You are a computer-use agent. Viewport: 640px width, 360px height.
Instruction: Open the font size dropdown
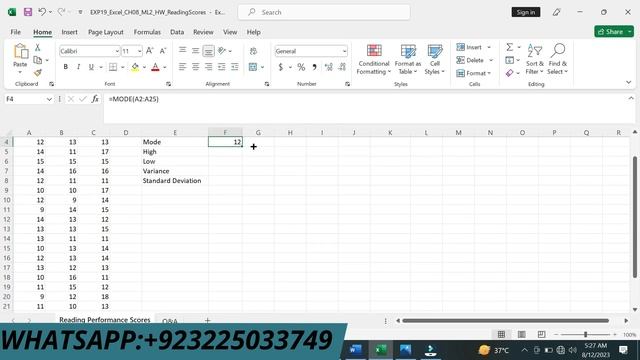[139, 51]
